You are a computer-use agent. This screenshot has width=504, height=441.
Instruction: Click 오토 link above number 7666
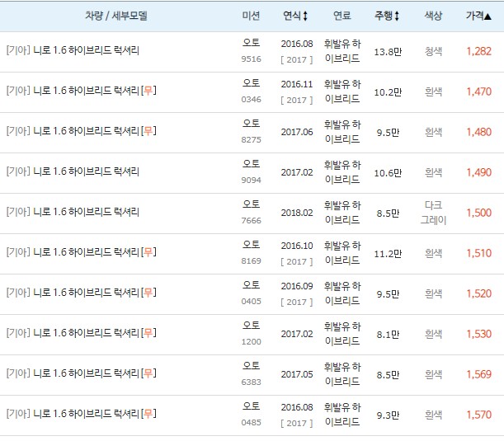251,204
